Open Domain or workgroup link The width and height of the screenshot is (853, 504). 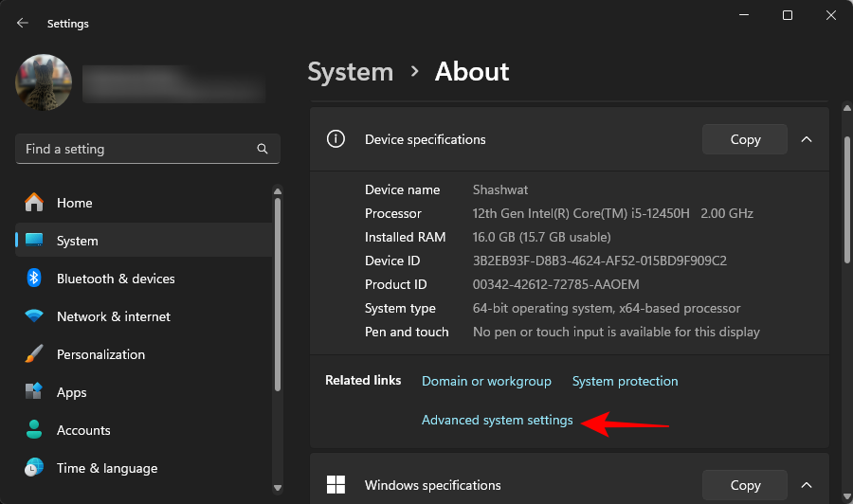(x=486, y=381)
